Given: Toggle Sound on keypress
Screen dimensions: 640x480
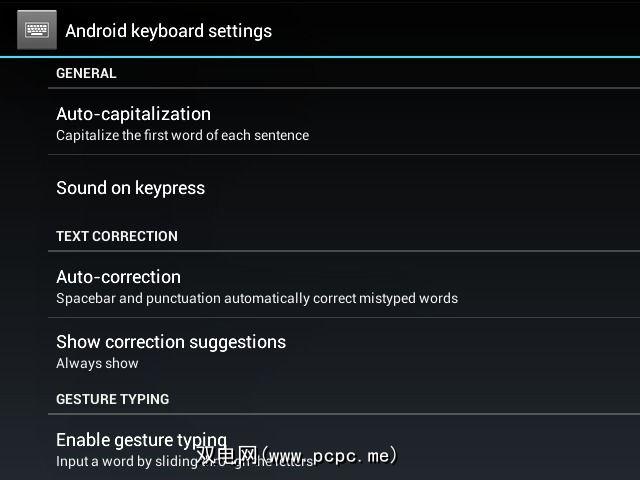Looking at the screenshot, I should 344,188.
